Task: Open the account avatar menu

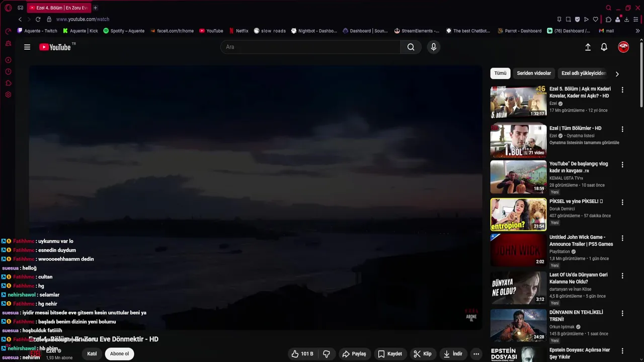Action: [x=623, y=47]
